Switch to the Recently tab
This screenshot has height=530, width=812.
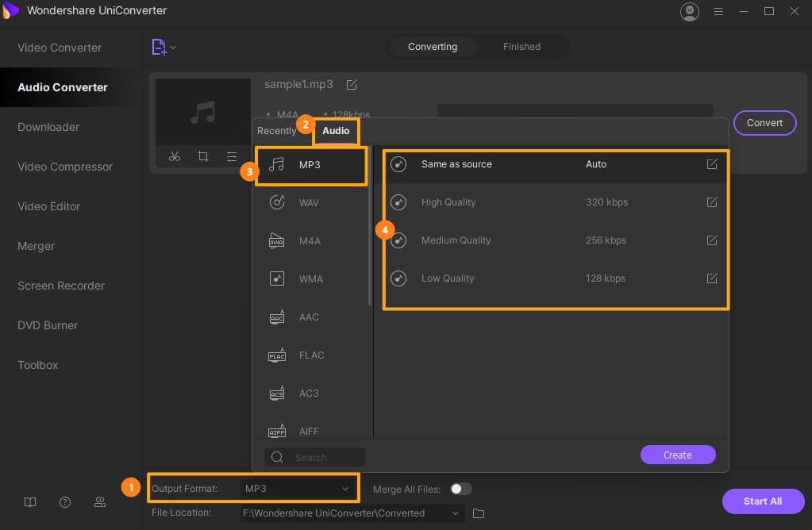(x=276, y=131)
